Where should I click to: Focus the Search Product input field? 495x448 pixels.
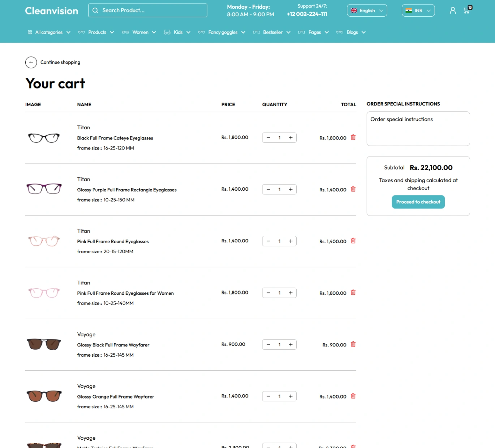[x=148, y=10]
